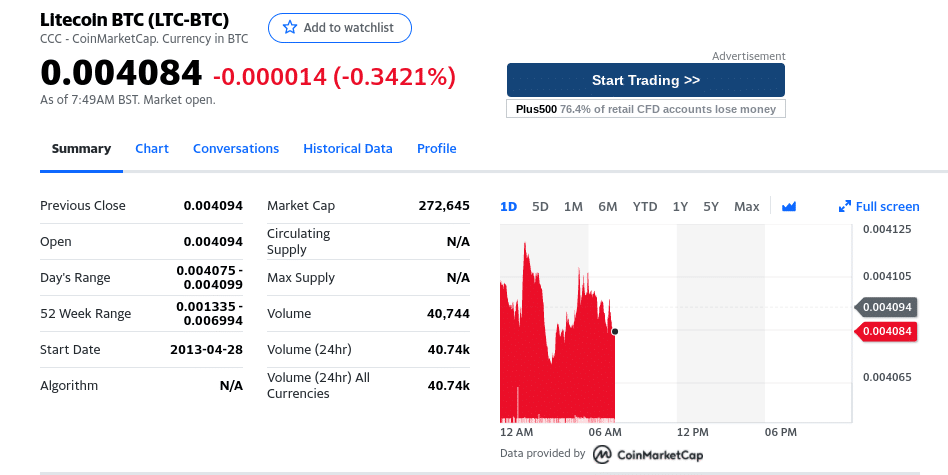Image resolution: width=948 pixels, height=475 pixels.
Task: Click the Market Cap value 272,645
Action: pos(444,205)
